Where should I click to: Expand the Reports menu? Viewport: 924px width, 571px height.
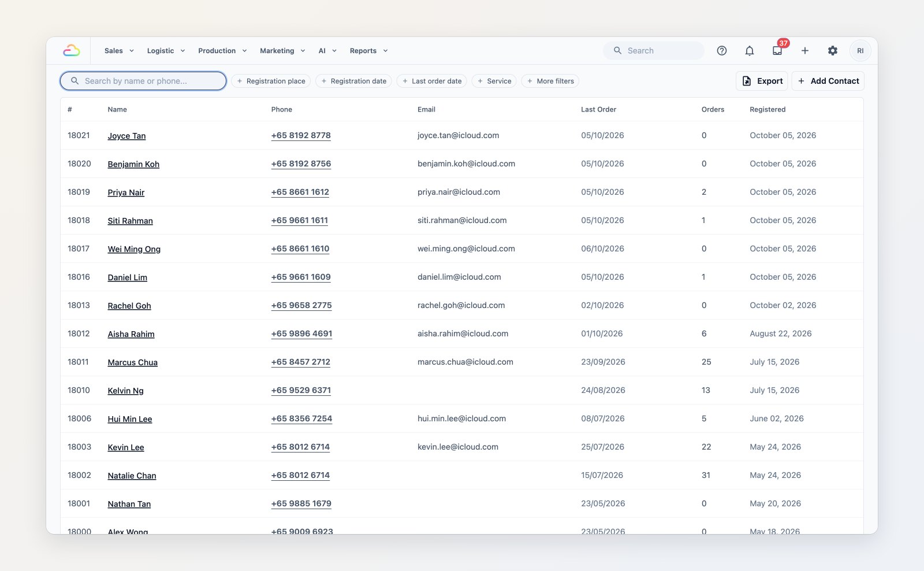pos(368,51)
